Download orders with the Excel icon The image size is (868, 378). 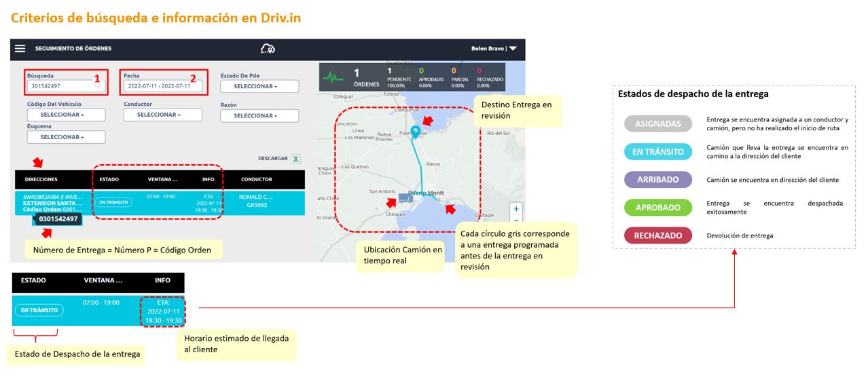click(296, 159)
